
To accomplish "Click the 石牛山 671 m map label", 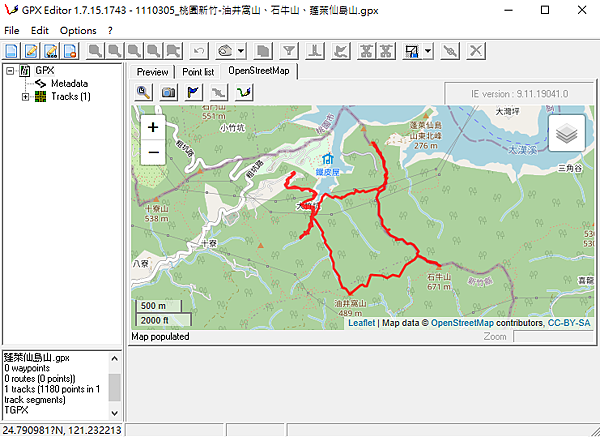I will tap(439, 281).
